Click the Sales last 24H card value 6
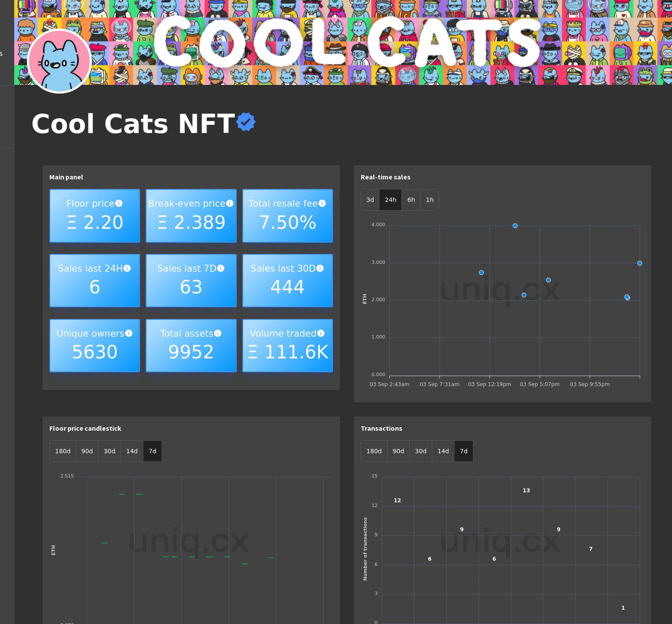The height and width of the screenshot is (624, 672). [x=95, y=287]
